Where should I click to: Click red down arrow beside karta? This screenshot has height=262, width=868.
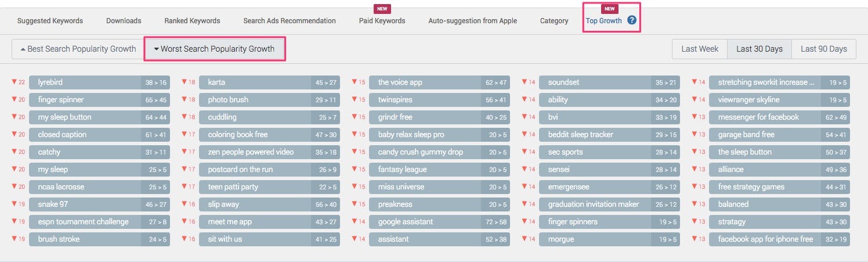(x=185, y=82)
